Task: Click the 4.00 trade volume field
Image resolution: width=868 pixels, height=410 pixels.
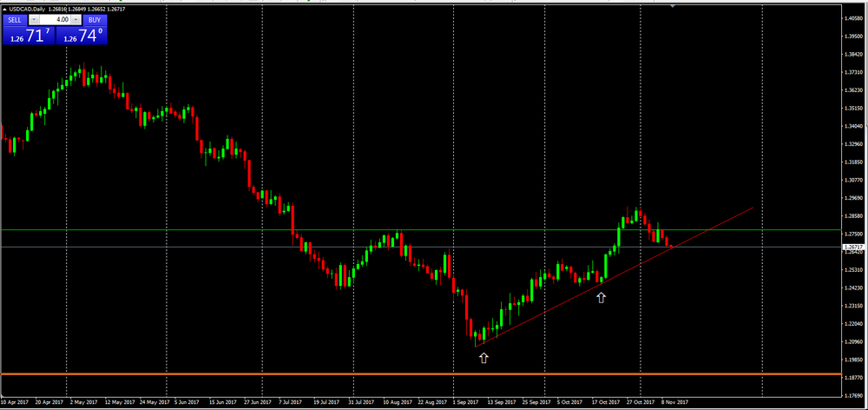Action: pos(55,19)
